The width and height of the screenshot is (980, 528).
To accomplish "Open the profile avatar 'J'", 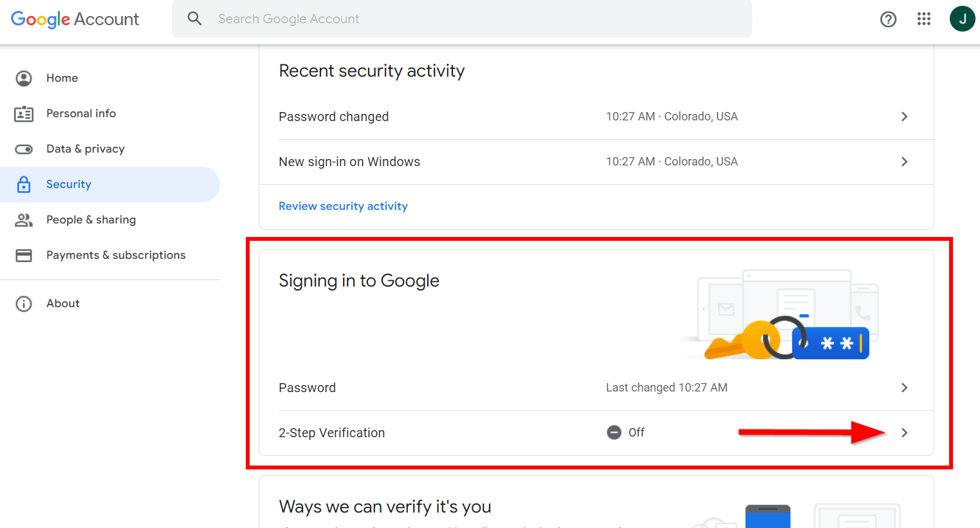I will coord(962,19).
